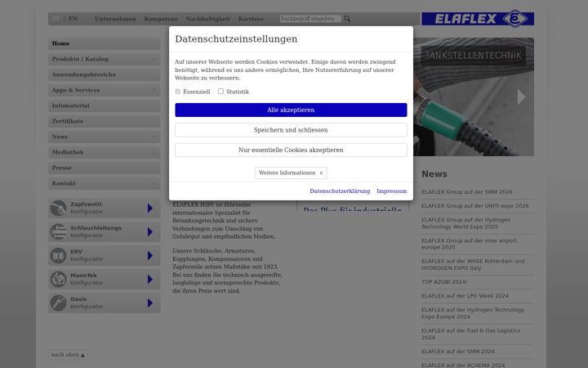The height and width of the screenshot is (368, 588).
Task: Click blue arrow on Zapfventil Konfigurator
Action: [150, 208]
